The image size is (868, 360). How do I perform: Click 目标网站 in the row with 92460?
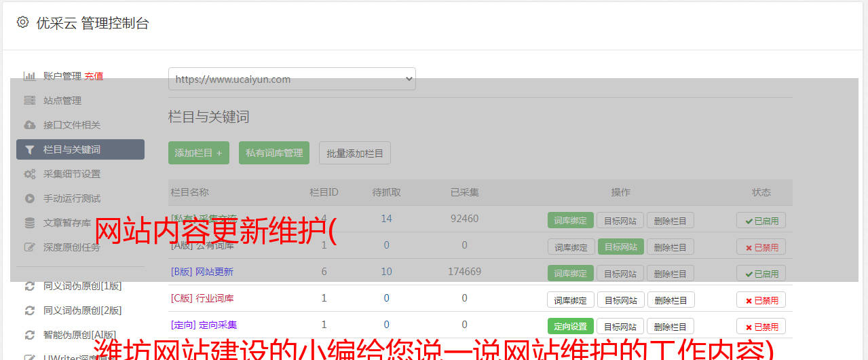[x=621, y=220]
